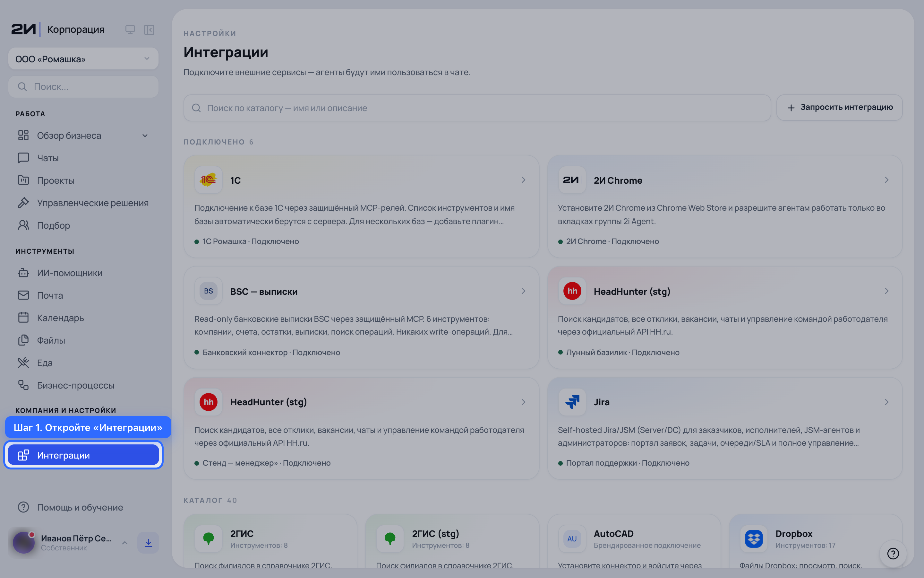Expand Обзор бизнеса submenu chevron
This screenshot has height=578, width=924.
click(145, 136)
